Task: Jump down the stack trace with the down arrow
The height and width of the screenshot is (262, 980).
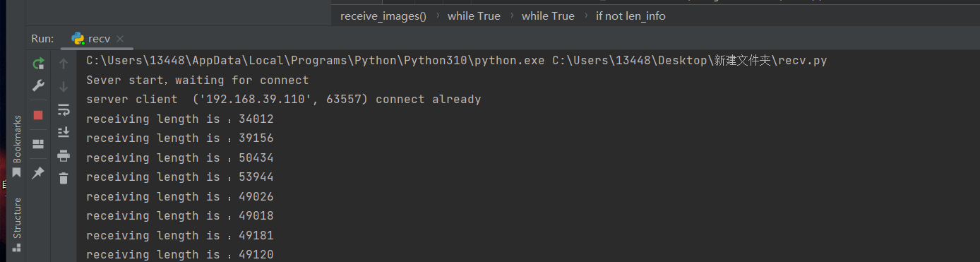Action: (x=64, y=86)
